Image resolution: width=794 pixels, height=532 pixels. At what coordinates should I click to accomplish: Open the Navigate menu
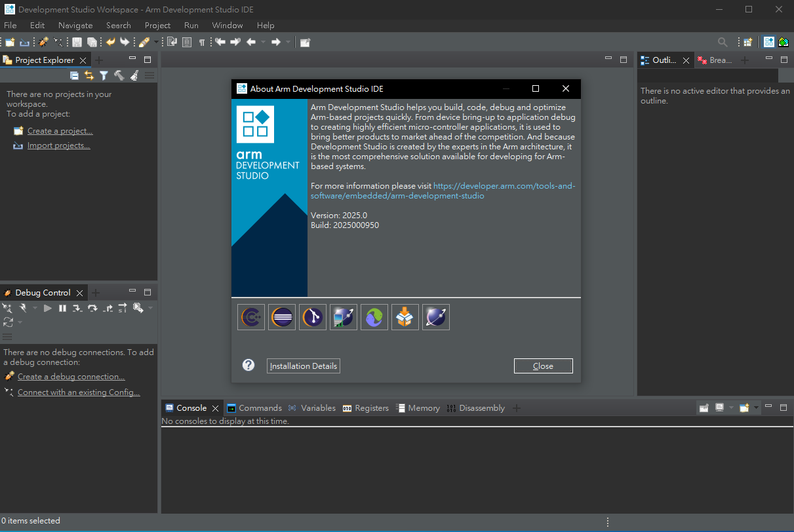click(x=75, y=26)
